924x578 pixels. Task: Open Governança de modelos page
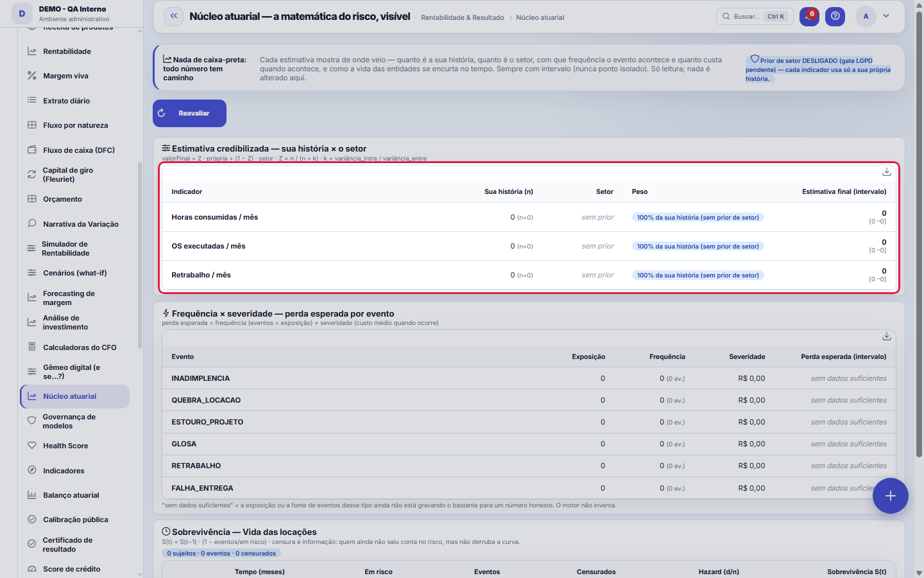[75, 421]
